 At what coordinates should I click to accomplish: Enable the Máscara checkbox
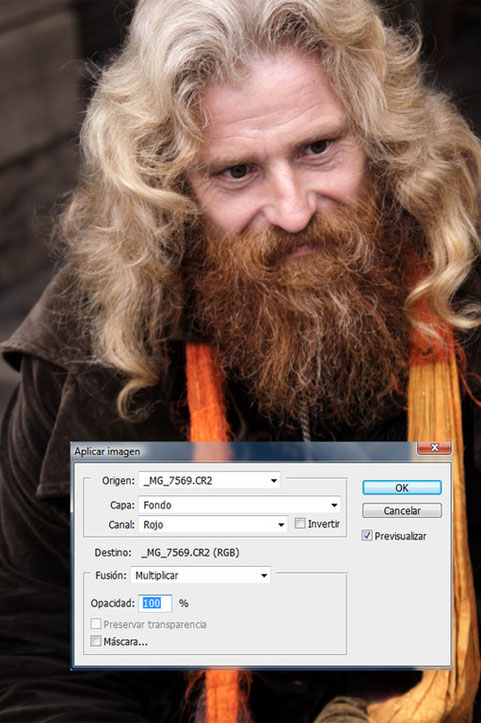click(95, 641)
